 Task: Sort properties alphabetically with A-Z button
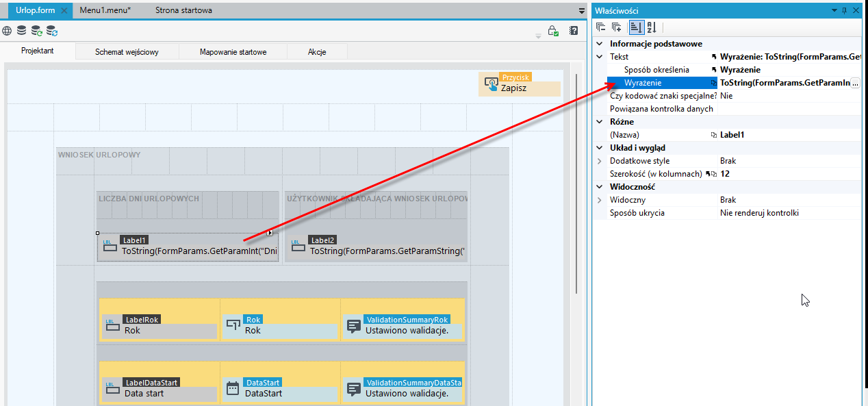click(651, 27)
